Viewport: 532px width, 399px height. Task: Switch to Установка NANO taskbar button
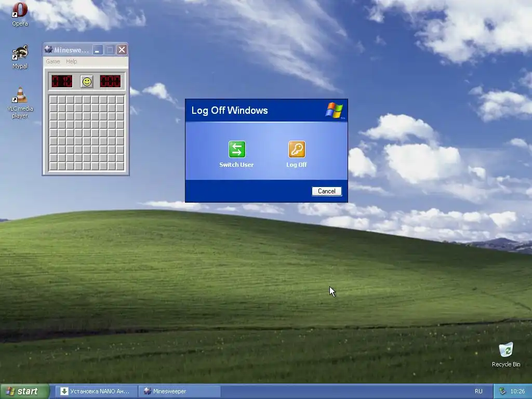coord(96,391)
